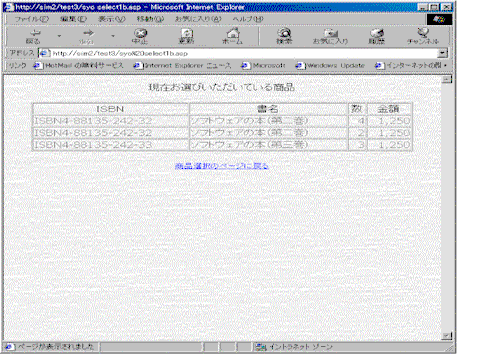Open the History toolbar icon
The width and height of the screenshot is (480, 360).
coord(377,33)
